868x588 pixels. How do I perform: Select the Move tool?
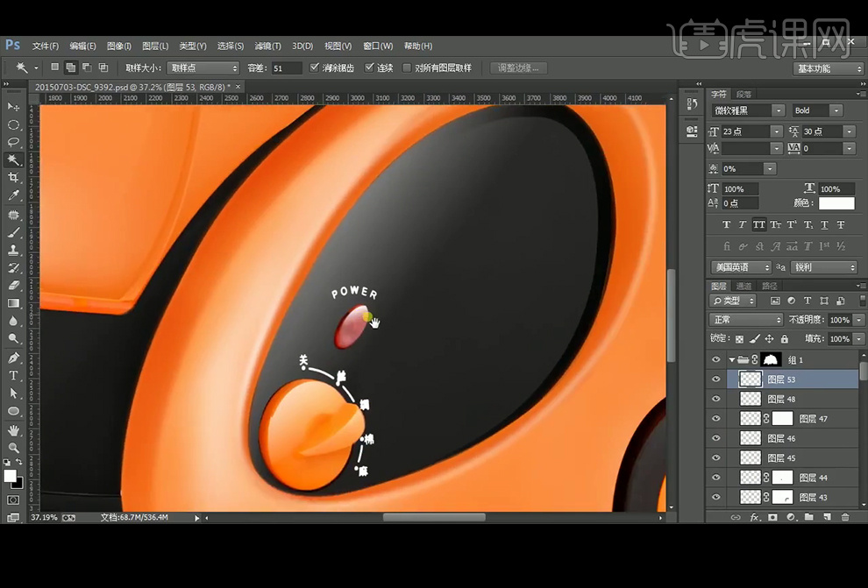(x=13, y=106)
